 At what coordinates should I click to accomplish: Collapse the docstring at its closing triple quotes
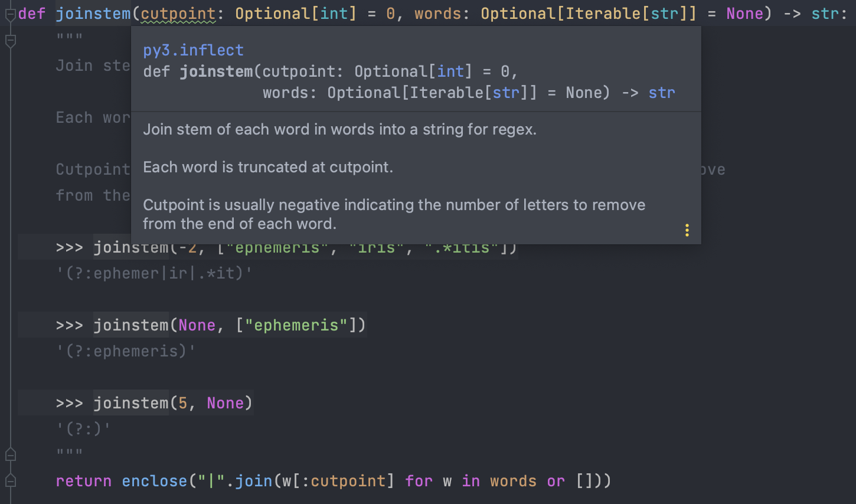tap(10, 454)
